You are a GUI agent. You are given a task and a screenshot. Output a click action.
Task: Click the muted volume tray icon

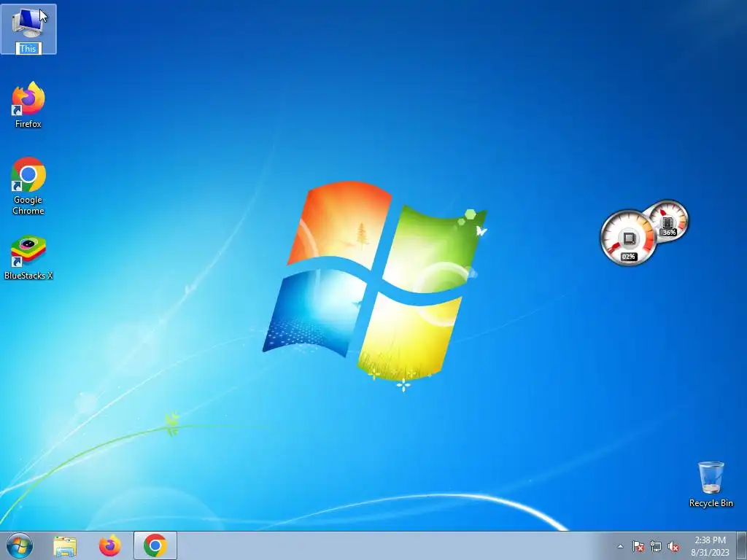coord(673,547)
